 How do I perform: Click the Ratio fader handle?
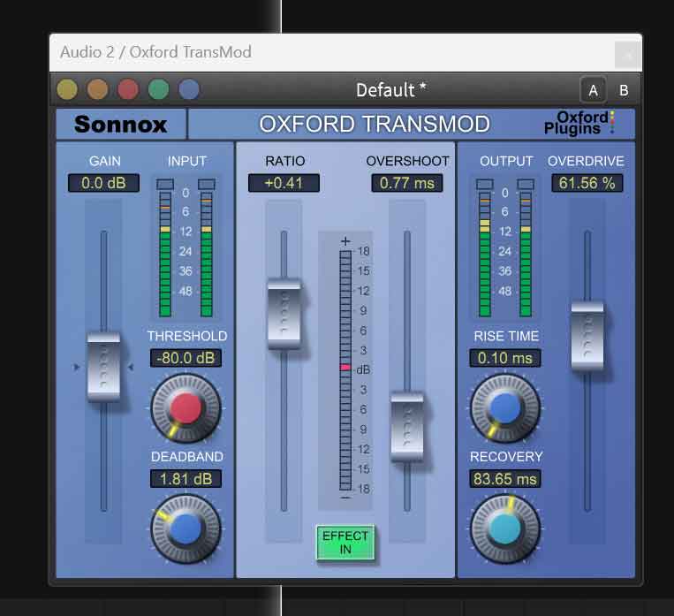click(x=284, y=314)
